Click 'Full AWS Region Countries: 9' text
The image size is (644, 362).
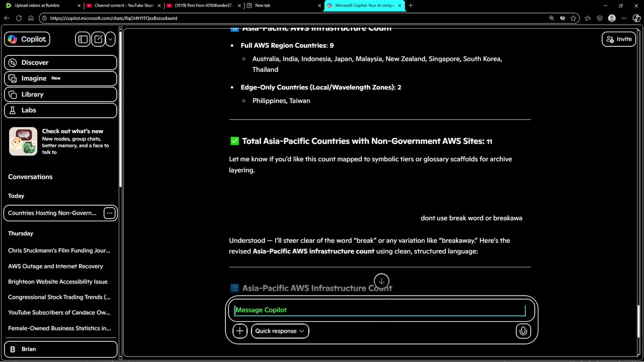(287, 45)
